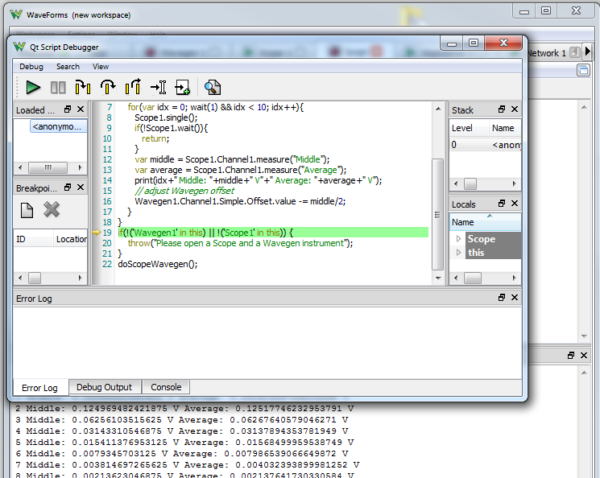Click the code editor vertical scrollbar thumb
600x478 pixels.
coord(437,214)
